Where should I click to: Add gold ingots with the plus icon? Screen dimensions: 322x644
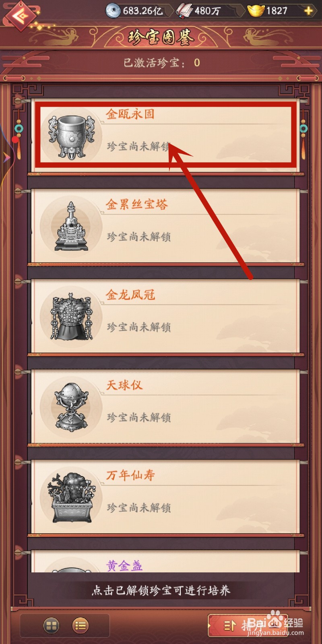pyautogui.click(x=309, y=11)
